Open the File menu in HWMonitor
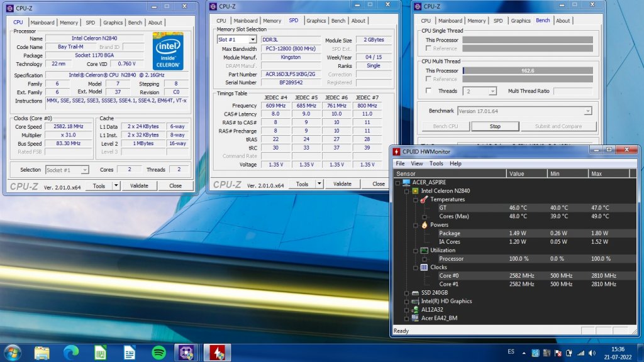Image resolution: width=644 pixels, height=362 pixels. (400, 163)
